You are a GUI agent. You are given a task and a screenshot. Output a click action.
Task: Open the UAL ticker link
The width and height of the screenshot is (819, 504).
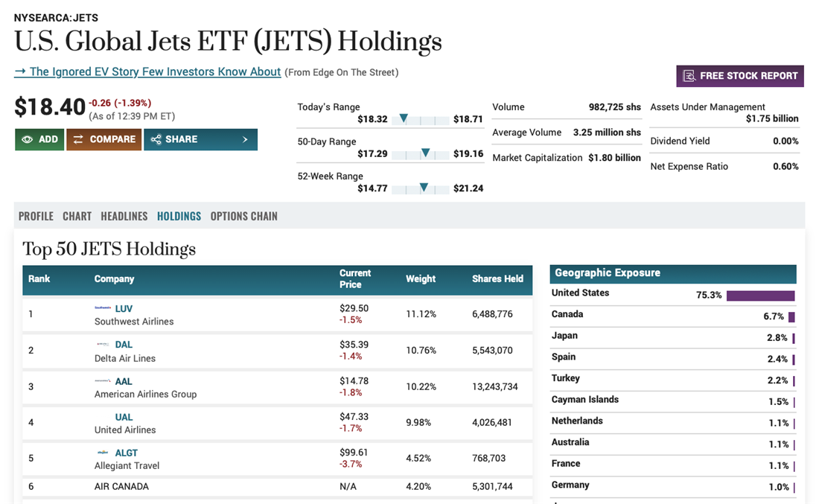[x=124, y=417]
